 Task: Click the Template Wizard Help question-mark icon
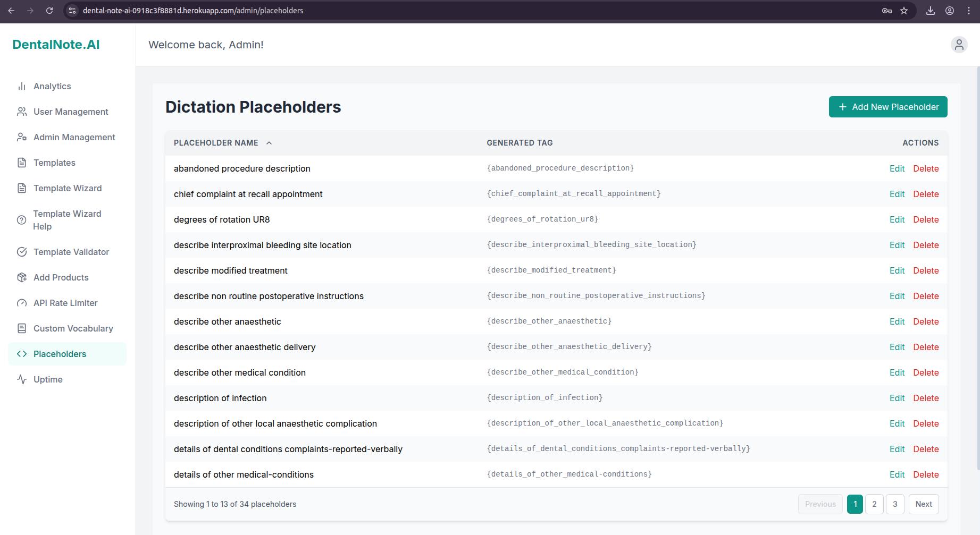point(22,219)
